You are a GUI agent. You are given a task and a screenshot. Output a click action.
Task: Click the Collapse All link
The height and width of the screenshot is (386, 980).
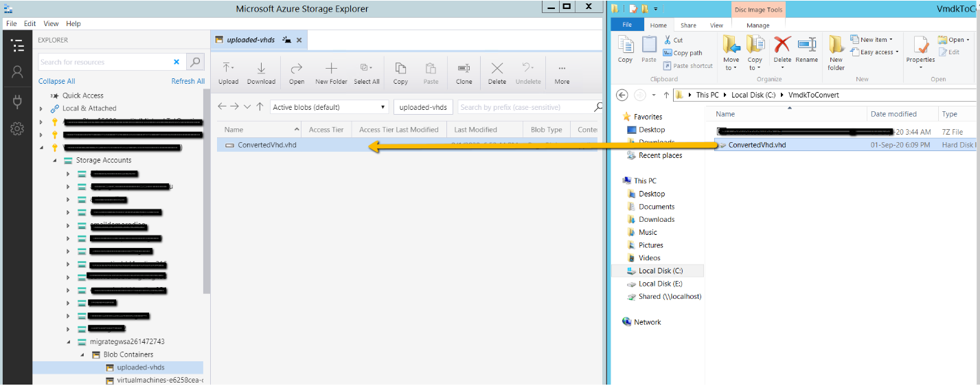pos(56,81)
